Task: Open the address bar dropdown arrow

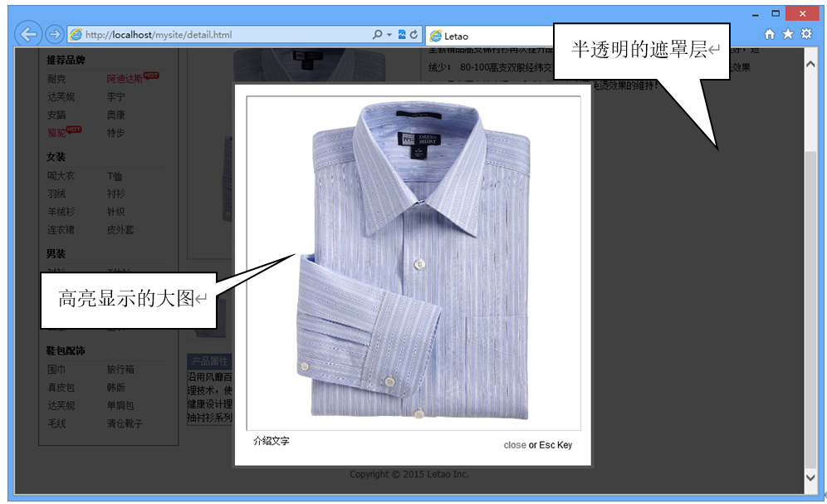Action: 389,35
